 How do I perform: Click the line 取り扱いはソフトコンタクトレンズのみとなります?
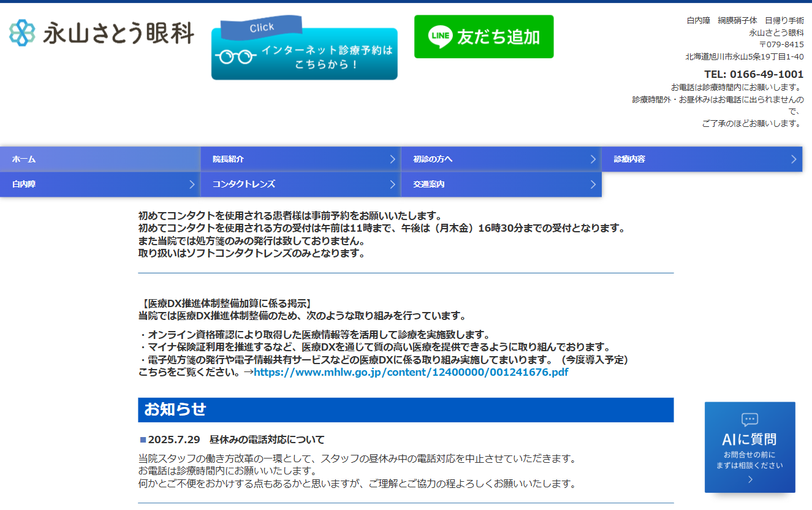[x=252, y=254]
